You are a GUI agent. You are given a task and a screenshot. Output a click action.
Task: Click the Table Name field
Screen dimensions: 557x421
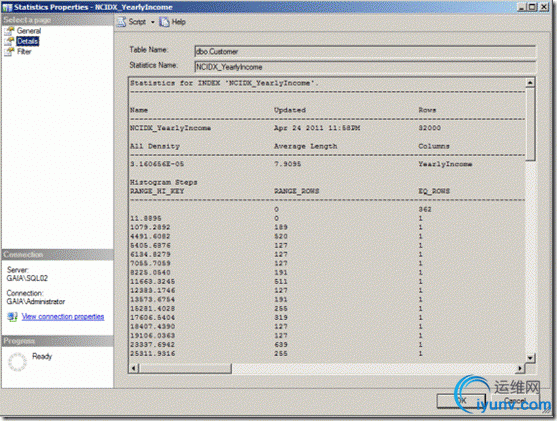pos(365,52)
